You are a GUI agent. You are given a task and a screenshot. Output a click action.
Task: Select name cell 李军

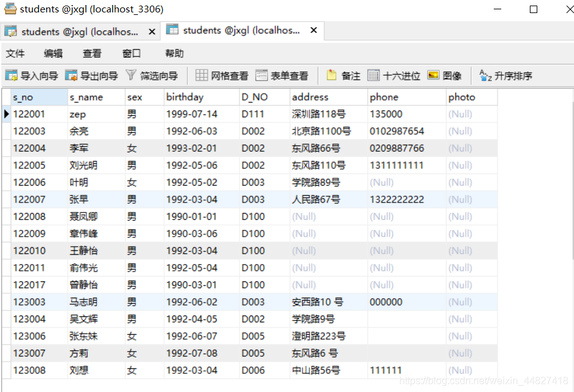point(96,148)
